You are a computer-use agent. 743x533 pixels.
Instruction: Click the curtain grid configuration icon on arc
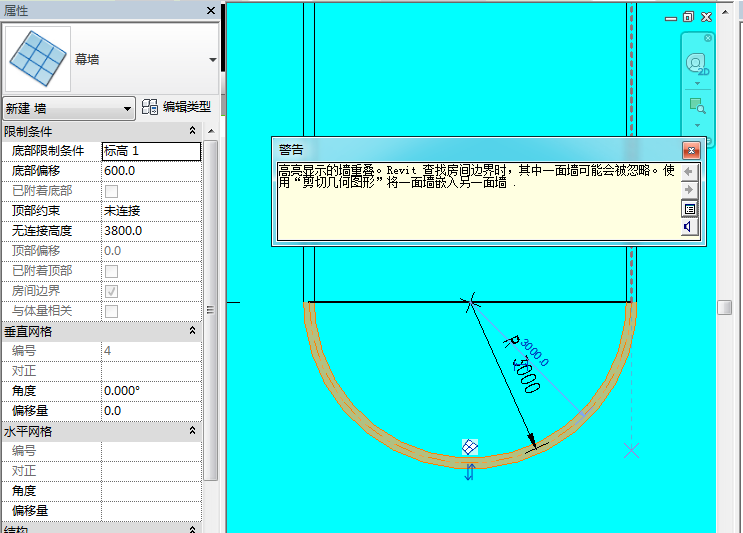(x=470, y=447)
